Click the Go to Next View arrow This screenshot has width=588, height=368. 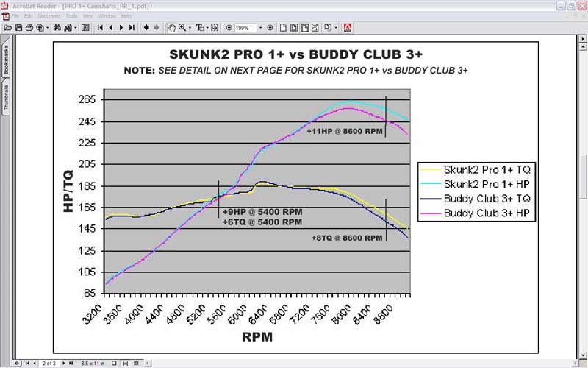click(157, 28)
